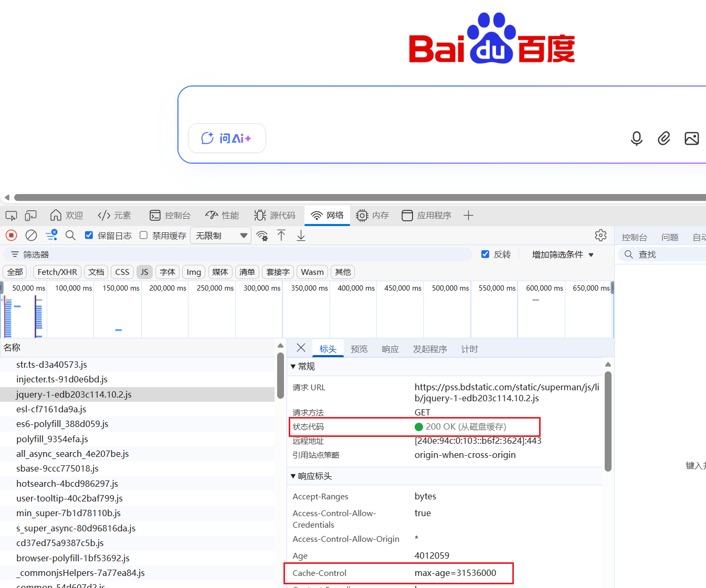
Task: Select 媒体 filter type
Action: click(x=220, y=272)
